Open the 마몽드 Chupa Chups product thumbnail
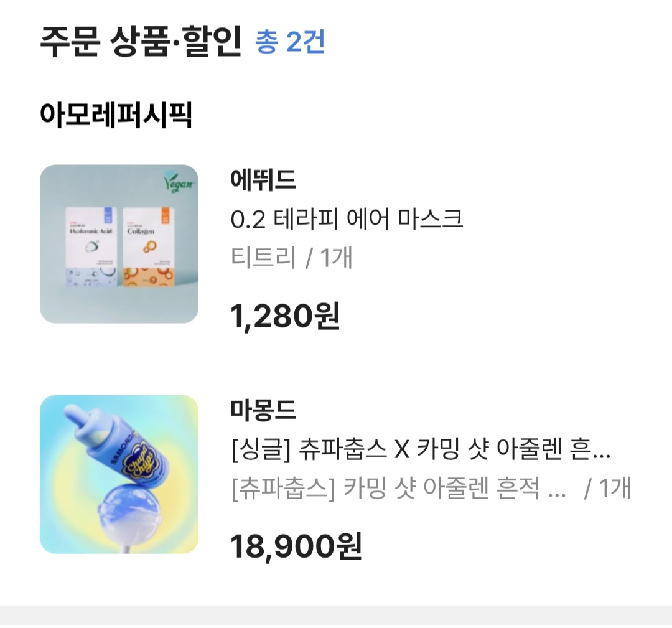 pos(119,474)
